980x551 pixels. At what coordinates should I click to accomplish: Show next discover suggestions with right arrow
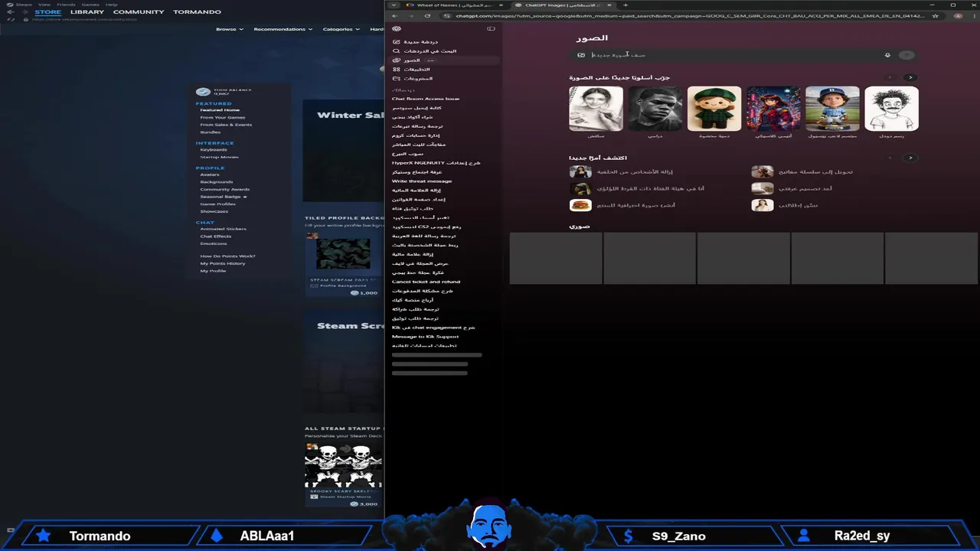pos(910,158)
